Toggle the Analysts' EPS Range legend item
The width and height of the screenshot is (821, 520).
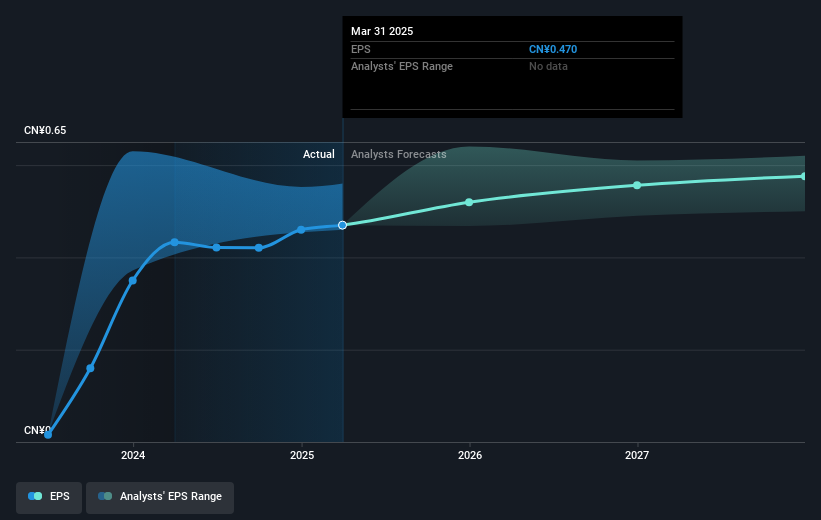pos(160,497)
